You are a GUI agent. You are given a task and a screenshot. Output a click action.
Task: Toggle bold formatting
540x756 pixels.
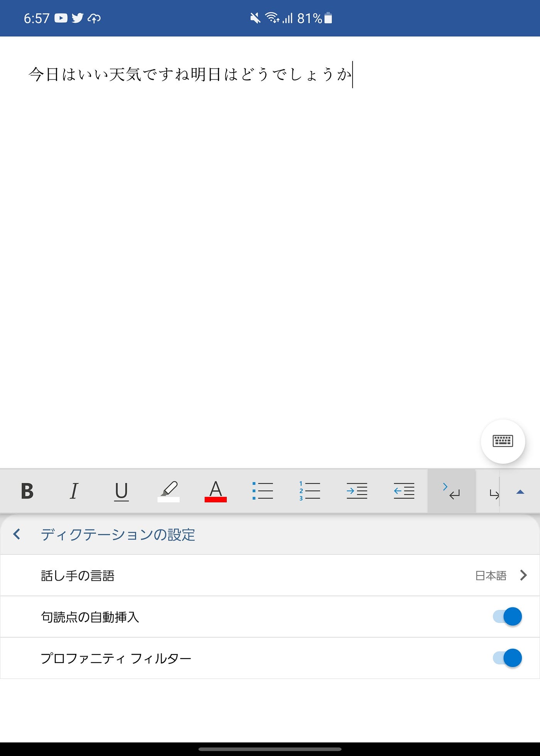[x=27, y=491]
